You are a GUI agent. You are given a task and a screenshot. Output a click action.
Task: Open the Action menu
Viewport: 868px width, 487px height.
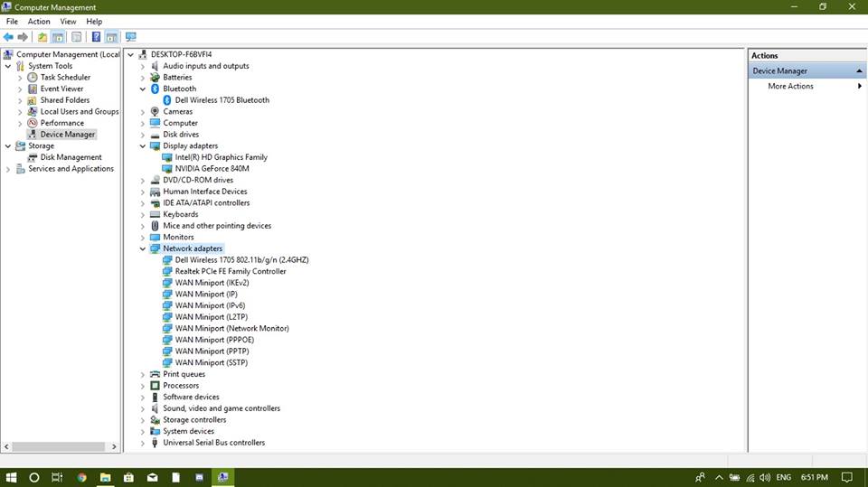coord(39,21)
